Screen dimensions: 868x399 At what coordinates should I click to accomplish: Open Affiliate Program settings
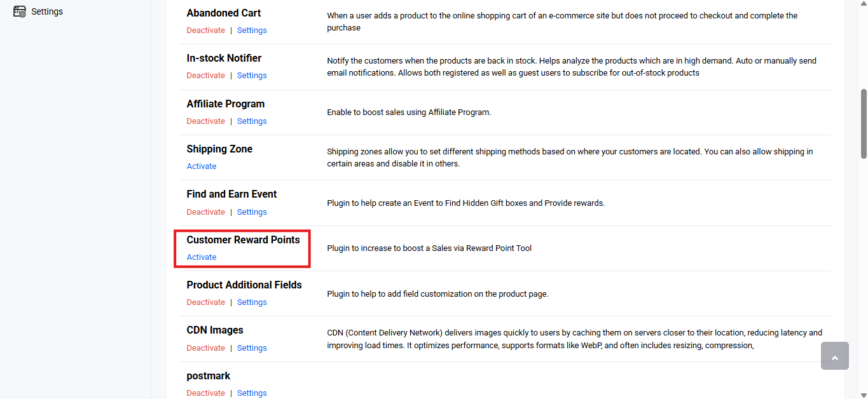coord(252,121)
